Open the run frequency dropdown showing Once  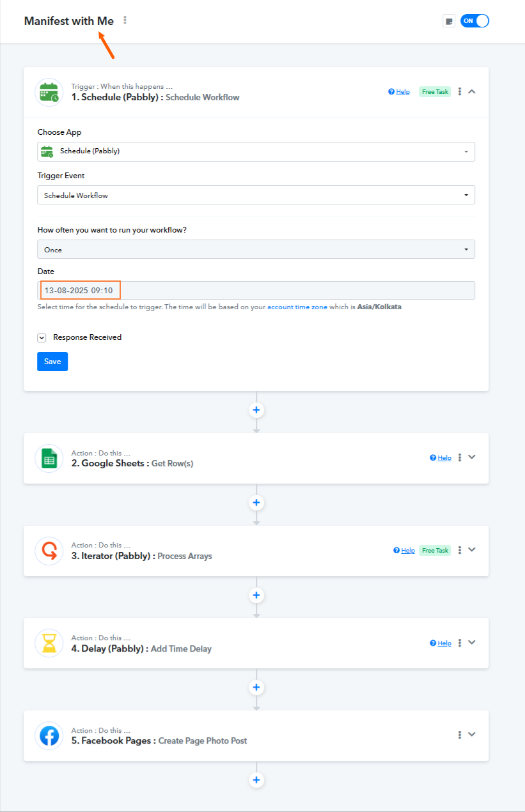[256, 249]
